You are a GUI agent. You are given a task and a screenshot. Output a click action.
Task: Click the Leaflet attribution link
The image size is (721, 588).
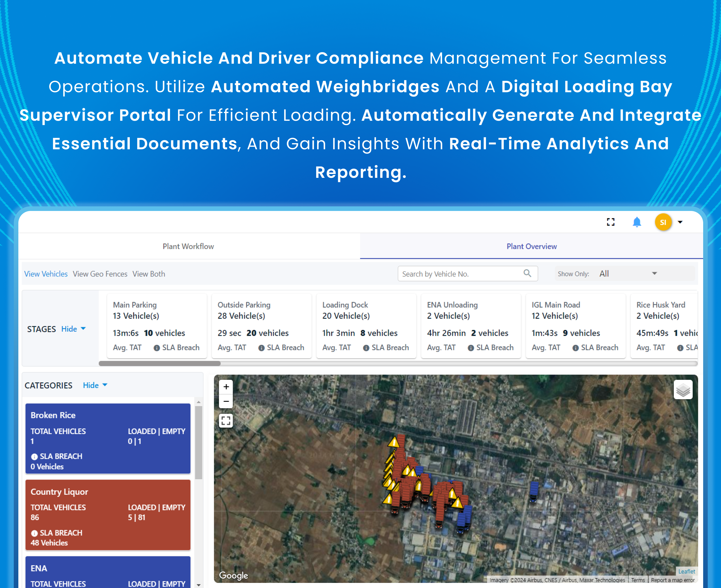[x=686, y=571]
